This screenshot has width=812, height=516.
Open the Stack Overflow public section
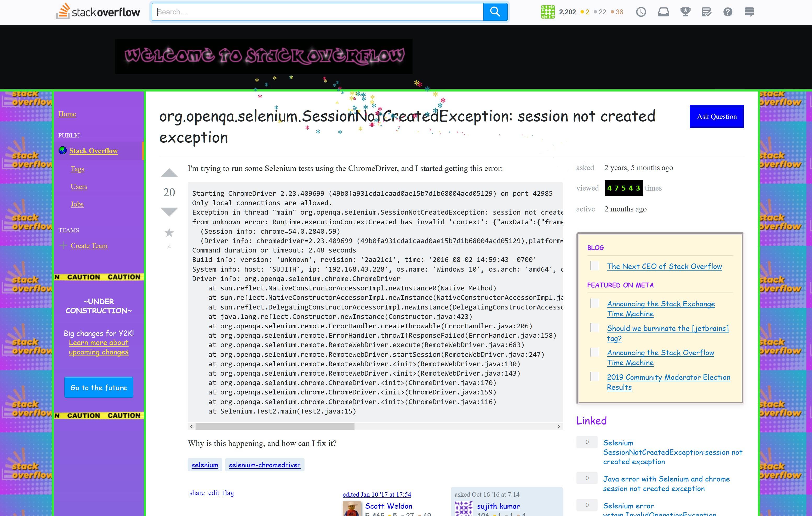(94, 151)
